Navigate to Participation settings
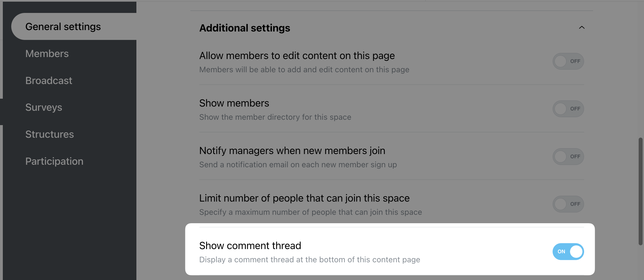This screenshot has width=644, height=280. point(54,161)
